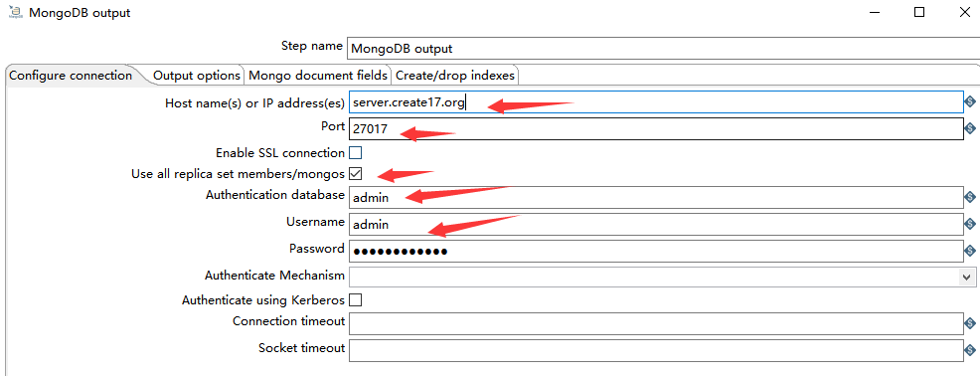
Task: Click into the Port field showing 27017
Action: (x=656, y=129)
